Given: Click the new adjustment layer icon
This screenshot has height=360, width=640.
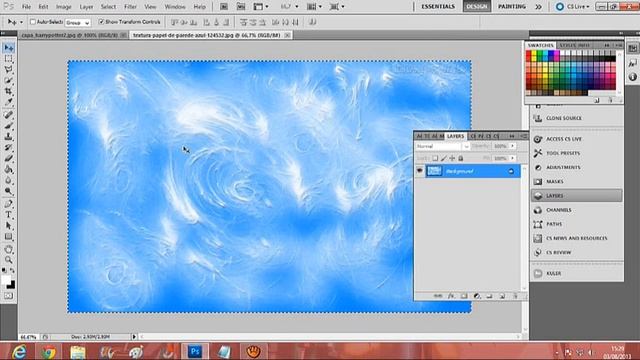Looking at the screenshot, I should (x=477, y=296).
